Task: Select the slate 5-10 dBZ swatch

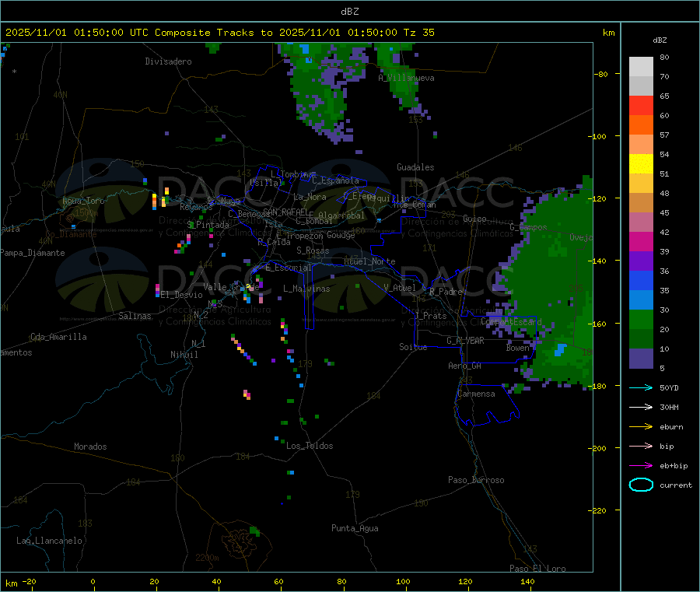Action: click(641, 359)
